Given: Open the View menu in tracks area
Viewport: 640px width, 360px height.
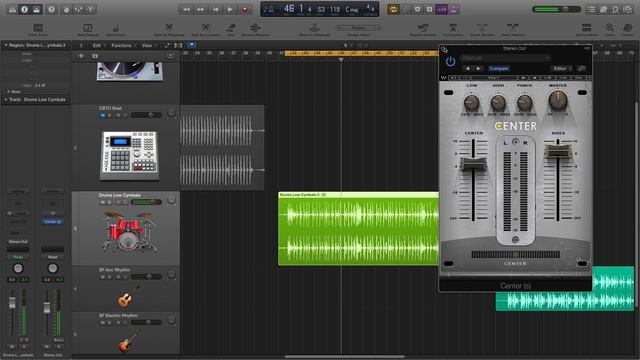Looking at the screenshot, I should coord(147,45).
